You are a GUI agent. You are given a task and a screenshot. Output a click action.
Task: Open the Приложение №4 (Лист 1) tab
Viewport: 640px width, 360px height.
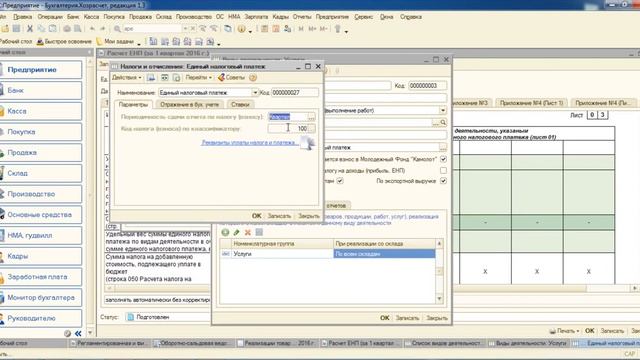tap(531, 103)
